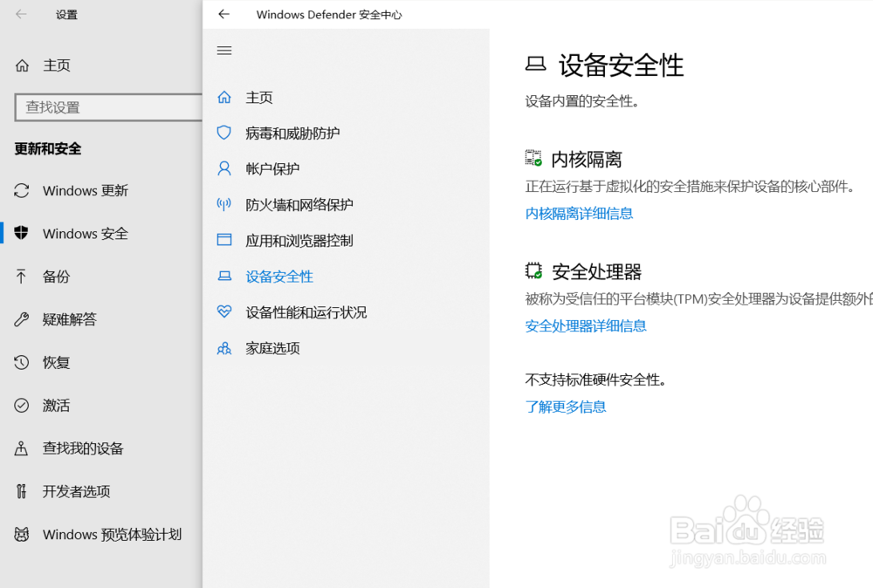The height and width of the screenshot is (588, 873).
Task: Click the Windows 安全 shield icon
Action: pyautogui.click(x=22, y=233)
